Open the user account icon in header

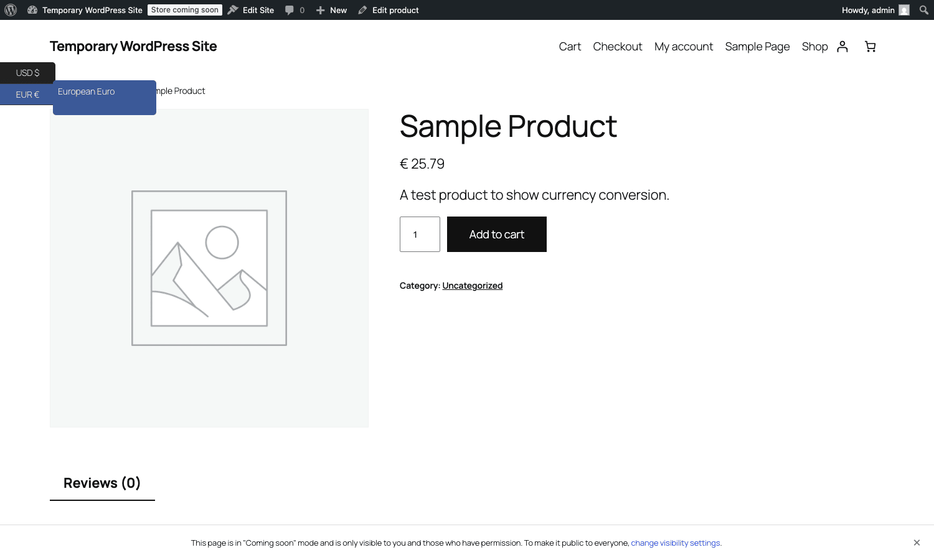click(842, 47)
